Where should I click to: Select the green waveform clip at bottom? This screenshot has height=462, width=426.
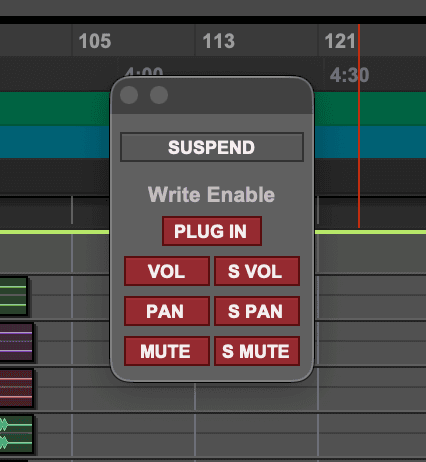point(17,434)
